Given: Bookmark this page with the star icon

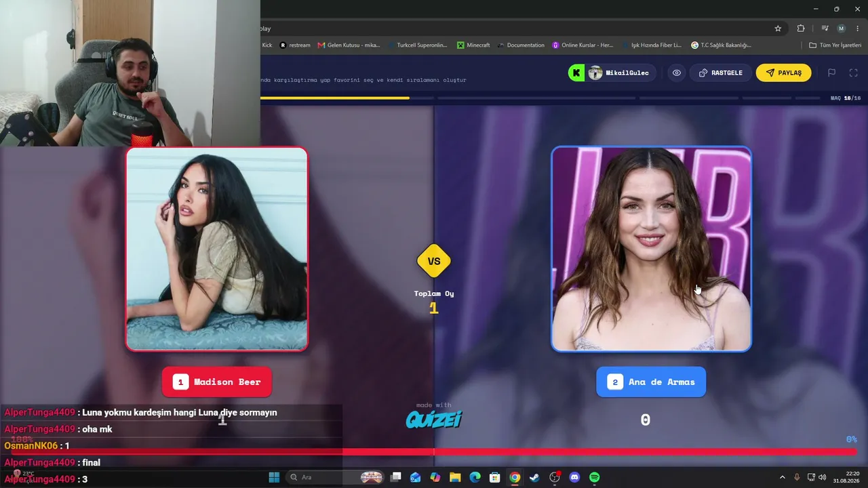Looking at the screenshot, I should coord(778,28).
